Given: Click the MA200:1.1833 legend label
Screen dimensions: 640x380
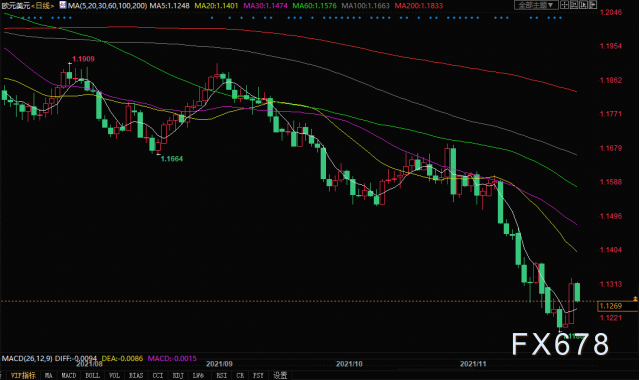Looking at the screenshot, I should [418, 6].
